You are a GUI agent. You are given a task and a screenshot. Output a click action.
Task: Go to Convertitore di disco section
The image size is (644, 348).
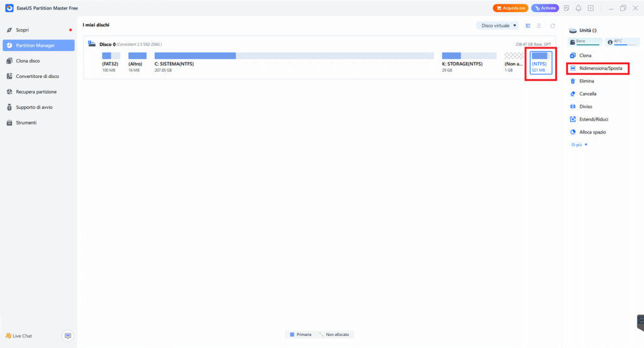click(38, 76)
